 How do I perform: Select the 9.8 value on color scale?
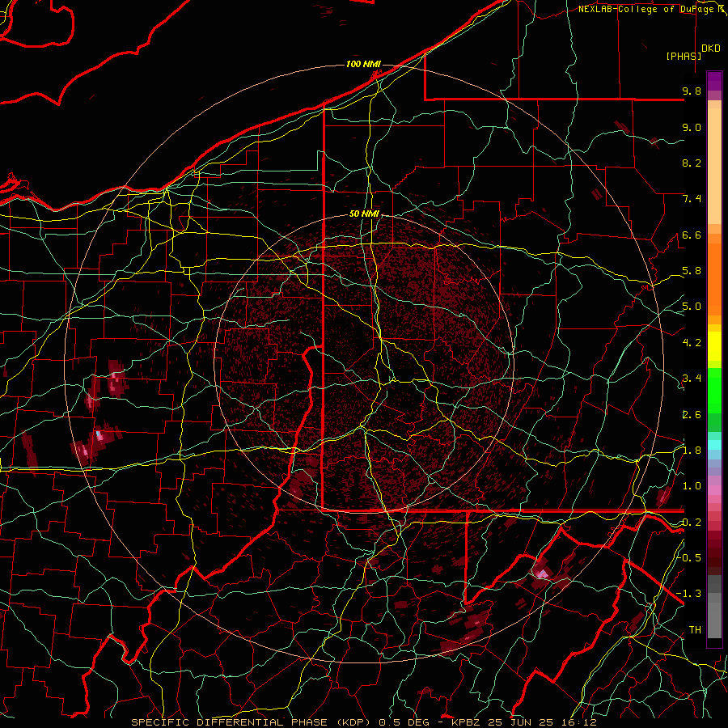(692, 91)
